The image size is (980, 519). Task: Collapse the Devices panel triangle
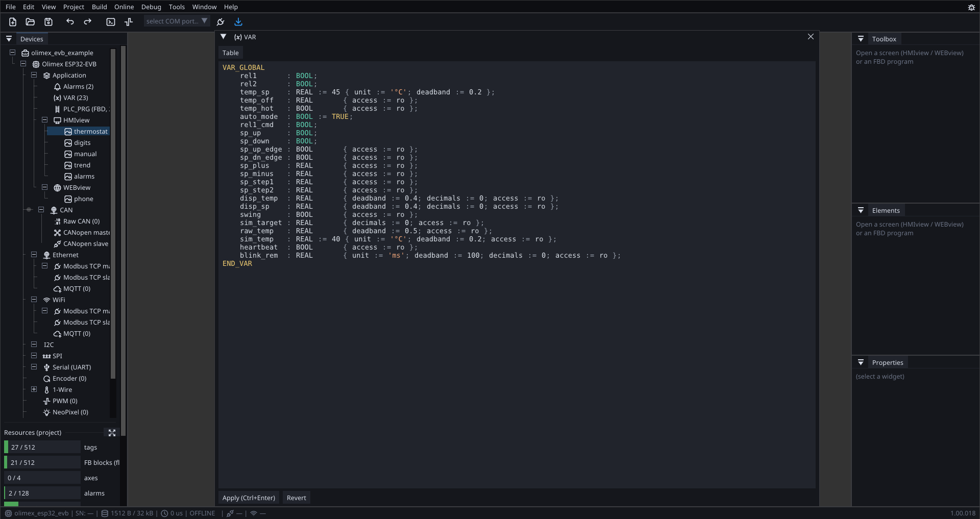click(x=9, y=39)
